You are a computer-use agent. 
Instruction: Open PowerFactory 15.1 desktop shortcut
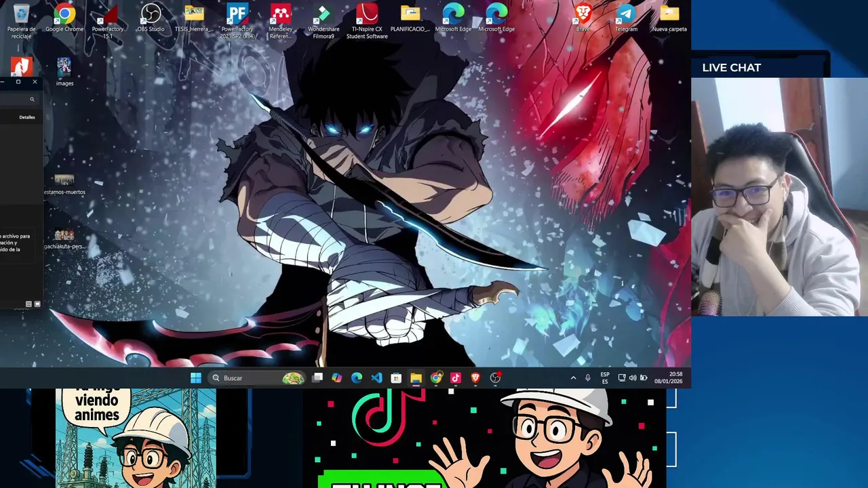pos(108,20)
